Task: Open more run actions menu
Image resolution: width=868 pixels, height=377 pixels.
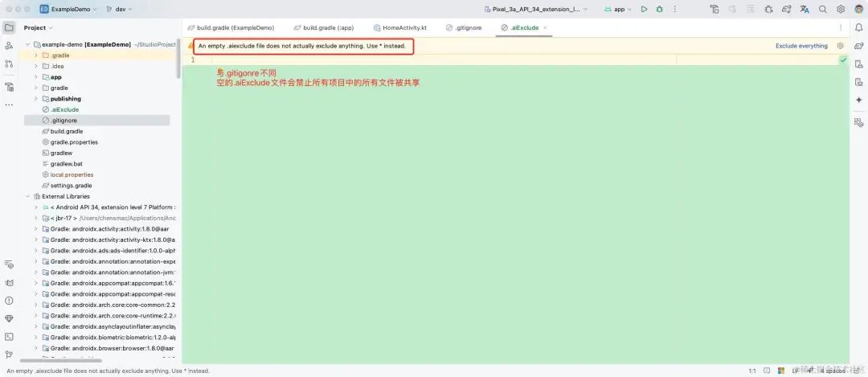Action: 674,10
